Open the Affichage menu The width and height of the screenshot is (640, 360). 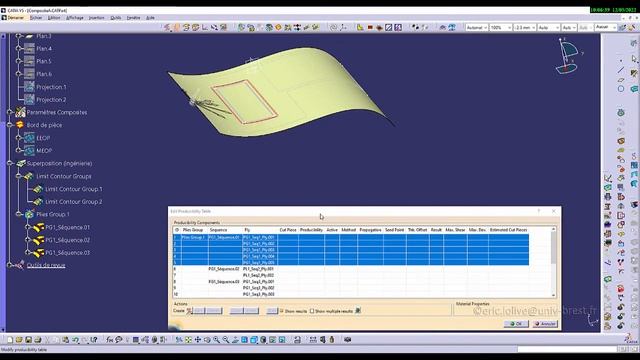click(x=75, y=18)
